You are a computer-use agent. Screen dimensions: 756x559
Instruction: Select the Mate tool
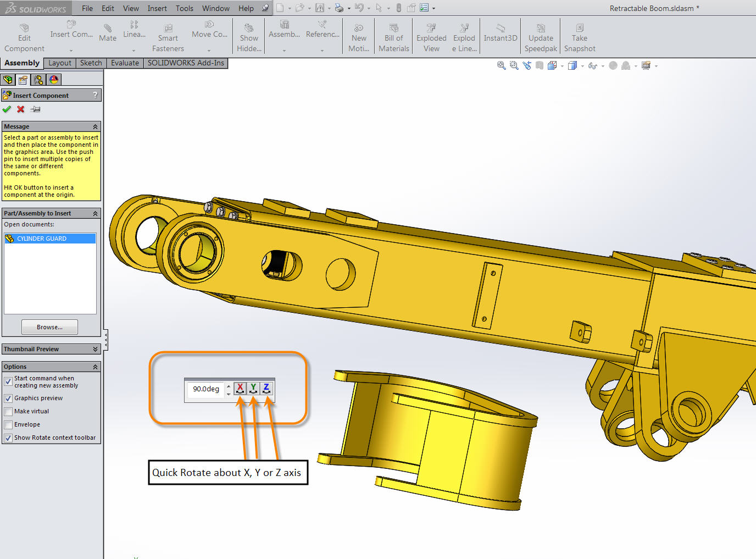pos(108,33)
